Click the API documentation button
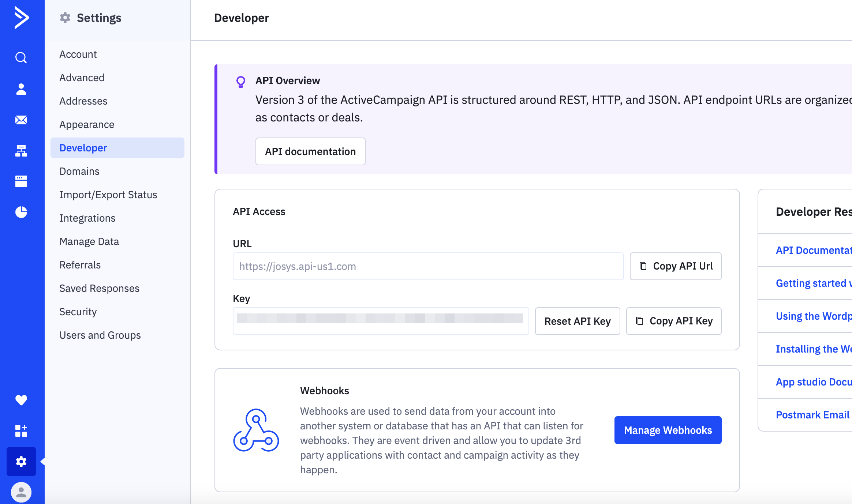Screen dimensions: 852x504 (x=310, y=151)
